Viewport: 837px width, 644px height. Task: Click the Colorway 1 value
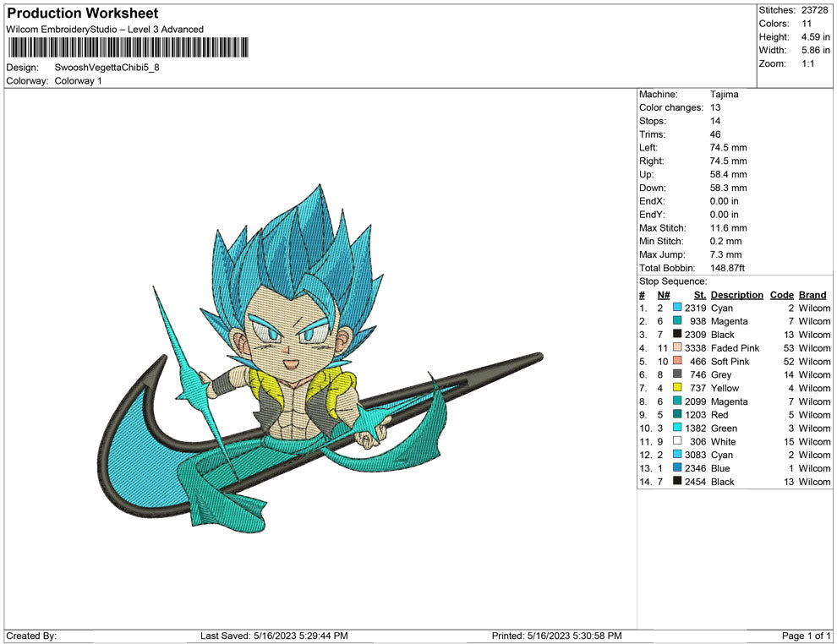point(78,80)
